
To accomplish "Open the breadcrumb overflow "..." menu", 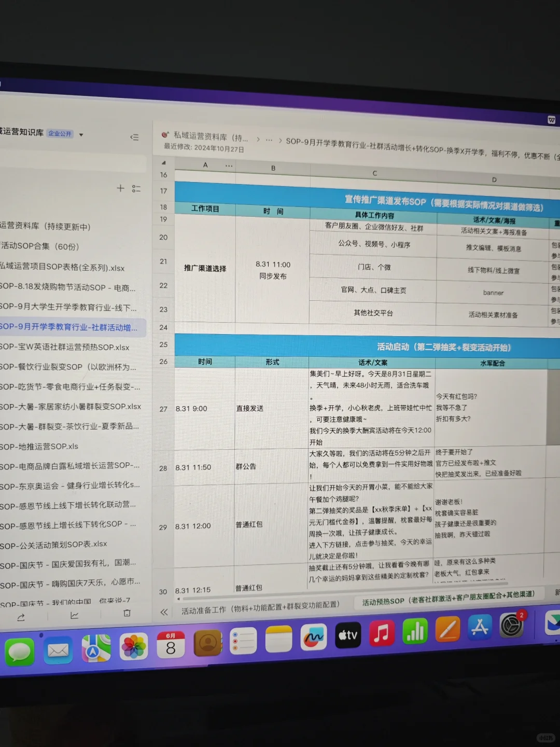I will point(269,140).
